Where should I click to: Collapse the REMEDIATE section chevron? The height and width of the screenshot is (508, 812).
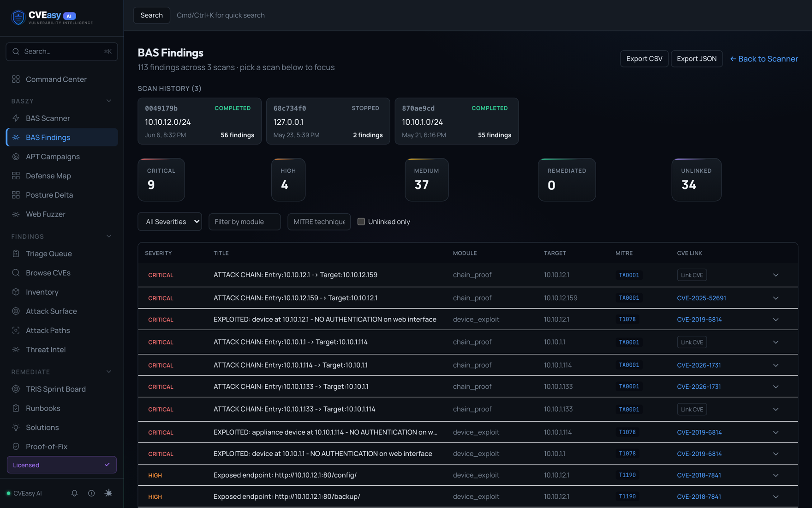pos(109,372)
